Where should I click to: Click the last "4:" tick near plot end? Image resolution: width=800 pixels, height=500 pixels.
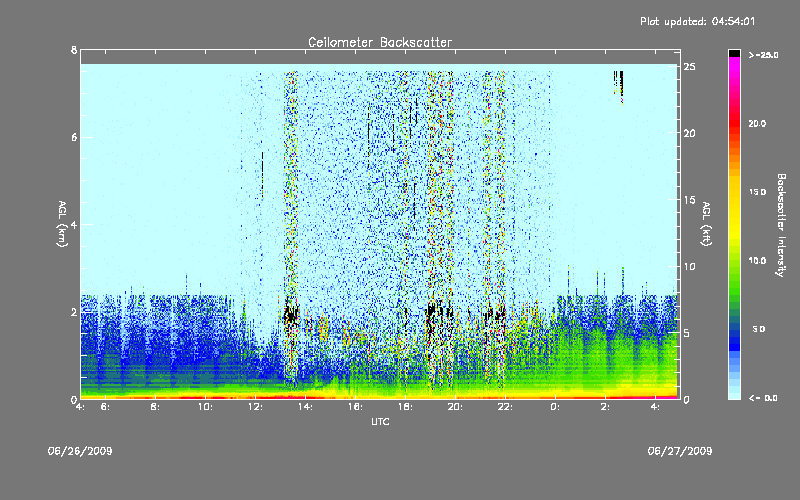[x=655, y=407]
